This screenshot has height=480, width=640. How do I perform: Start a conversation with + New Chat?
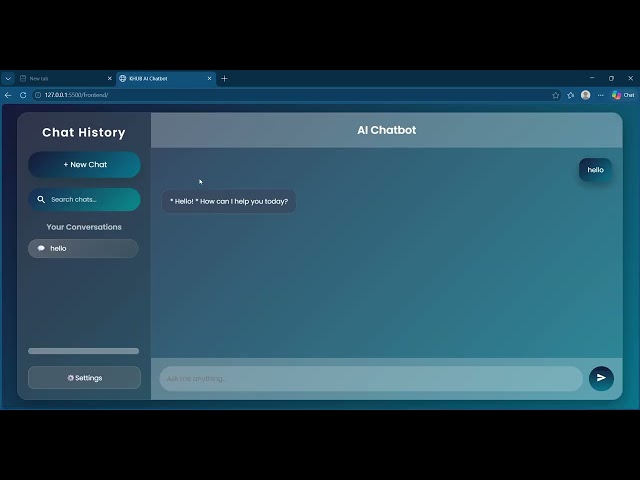[x=84, y=164]
